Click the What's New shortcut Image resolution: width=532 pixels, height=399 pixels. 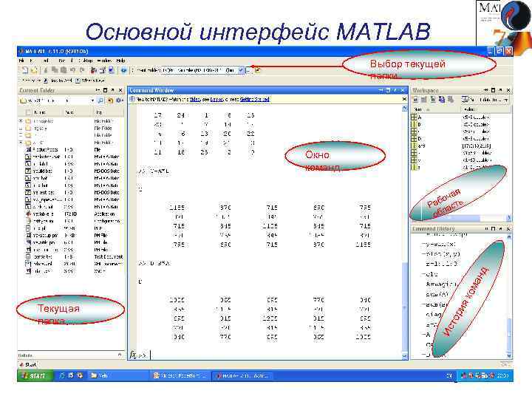(89, 81)
